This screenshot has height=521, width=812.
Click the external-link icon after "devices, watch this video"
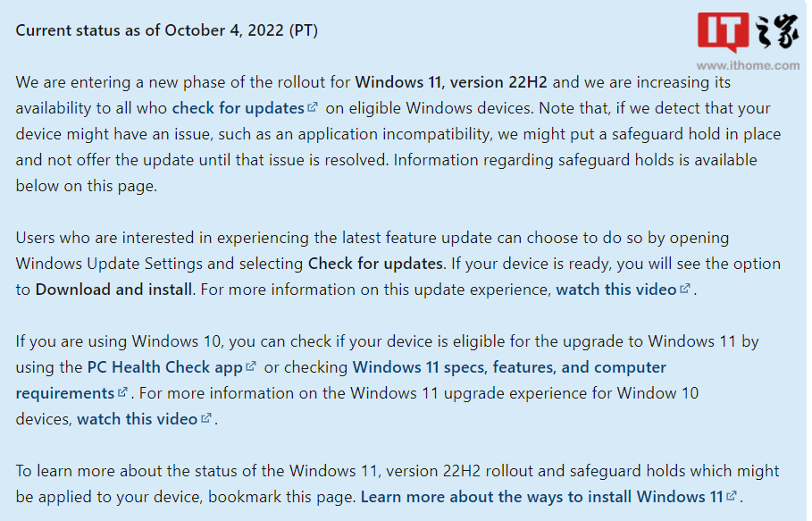(206, 418)
